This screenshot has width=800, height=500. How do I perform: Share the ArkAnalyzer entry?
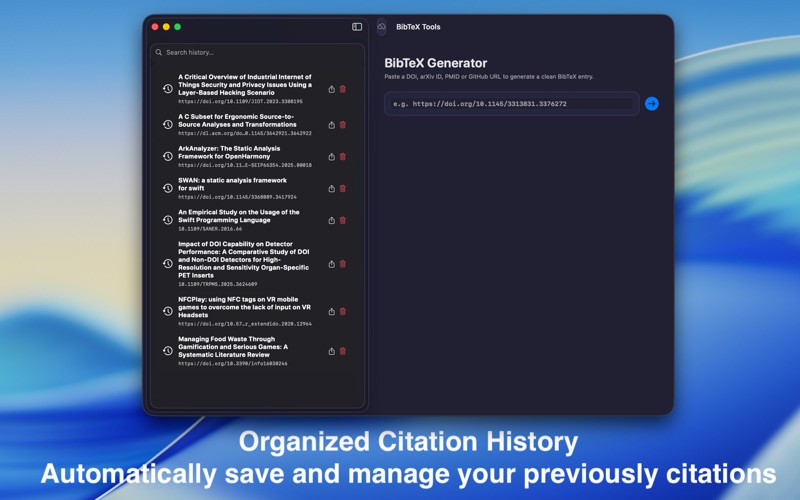tap(332, 157)
